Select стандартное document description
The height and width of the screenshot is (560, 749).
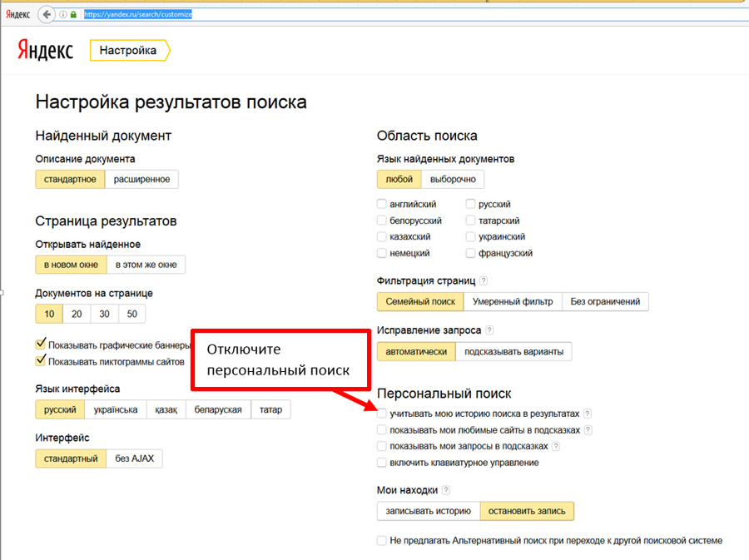click(70, 179)
